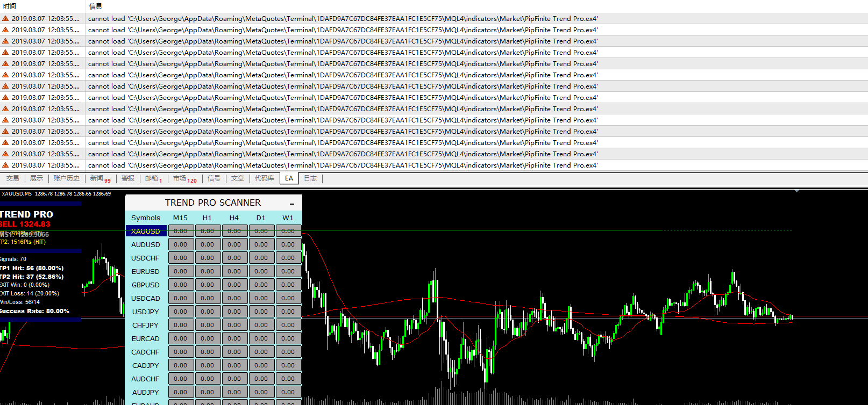Click the Win/Loss: 56/14 line

[20, 302]
